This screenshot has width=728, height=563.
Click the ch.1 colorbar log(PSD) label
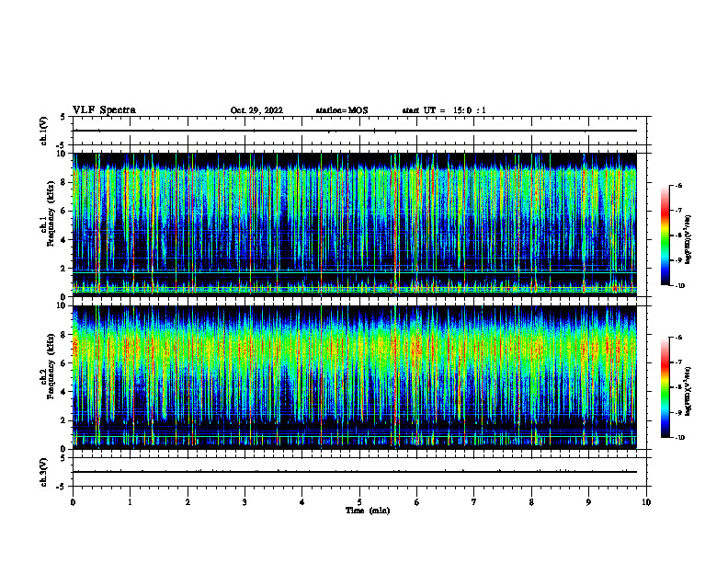click(x=688, y=240)
